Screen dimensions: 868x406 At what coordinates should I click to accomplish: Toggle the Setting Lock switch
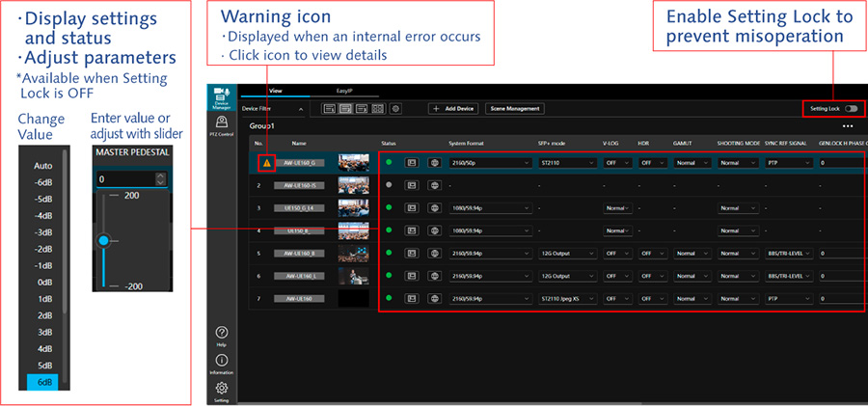click(x=852, y=109)
